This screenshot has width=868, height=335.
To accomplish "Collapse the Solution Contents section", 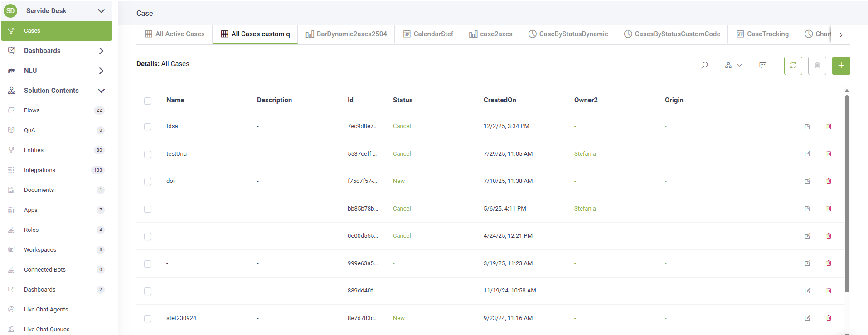I will point(101,91).
